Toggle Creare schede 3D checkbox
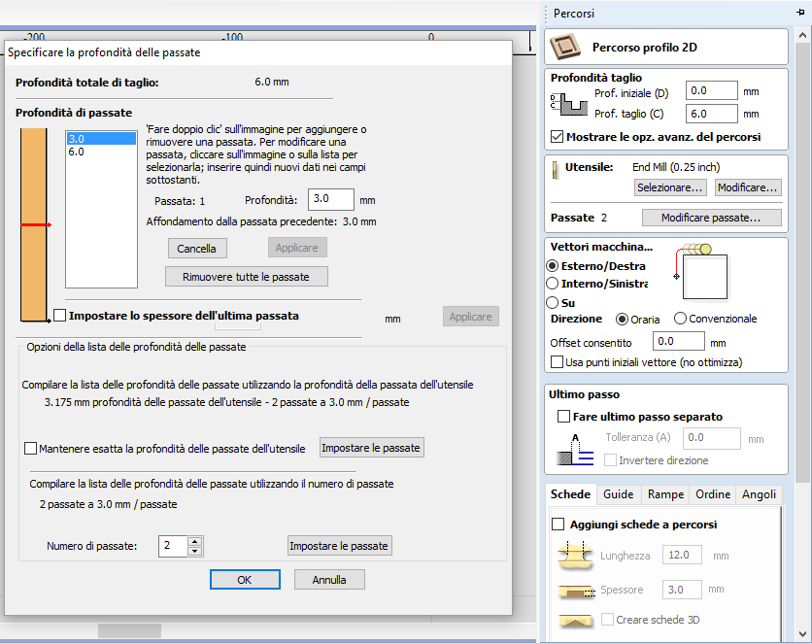 607,620
